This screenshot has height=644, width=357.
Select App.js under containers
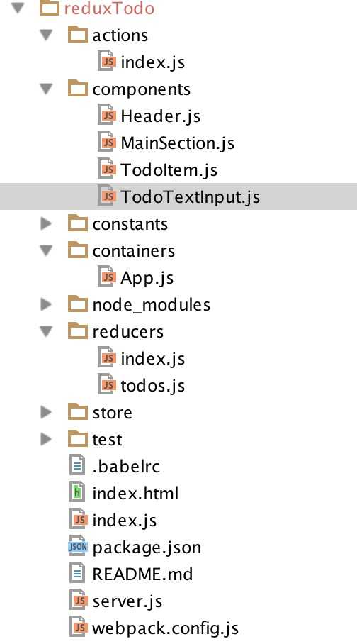click(147, 277)
